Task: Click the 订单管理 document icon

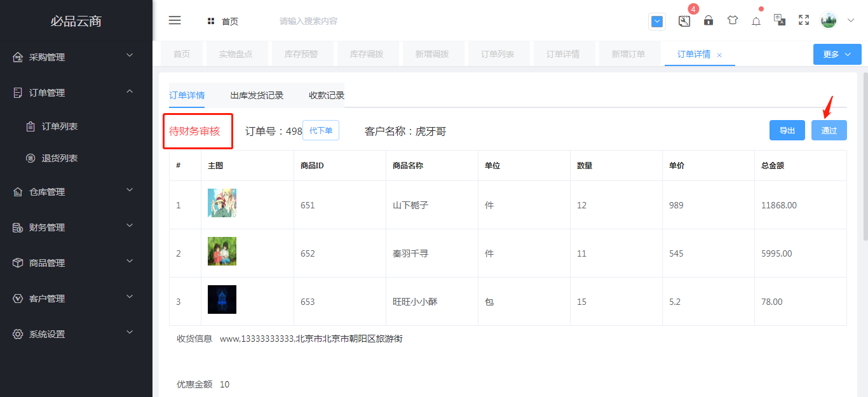Action: [18, 93]
